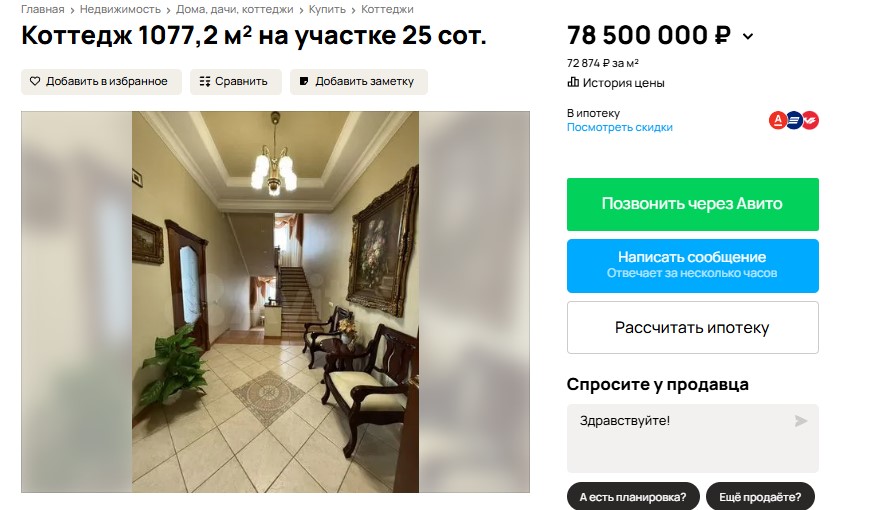Click the price history chart icon
This screenshot has width=869, height=510.
(x=573, y=83)
